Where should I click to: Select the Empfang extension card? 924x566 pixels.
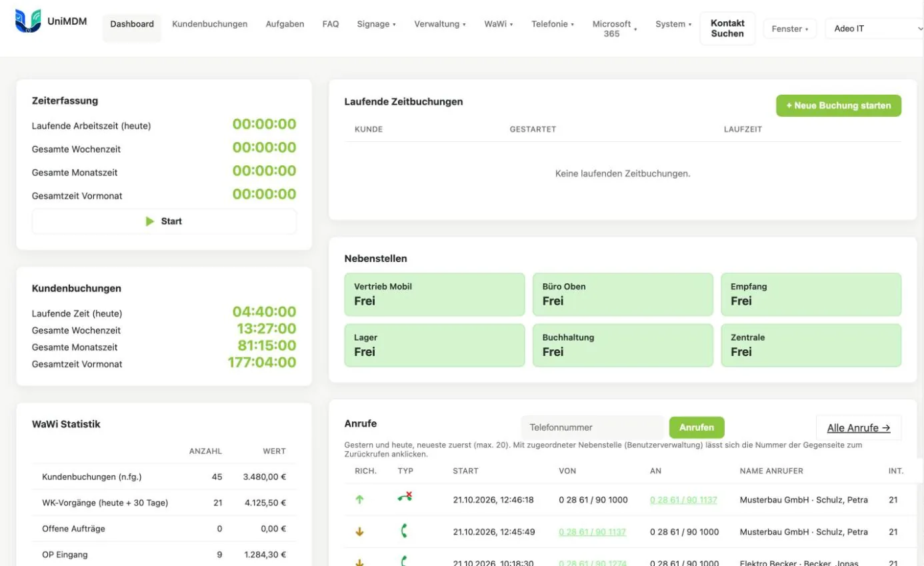pos(811,294)
